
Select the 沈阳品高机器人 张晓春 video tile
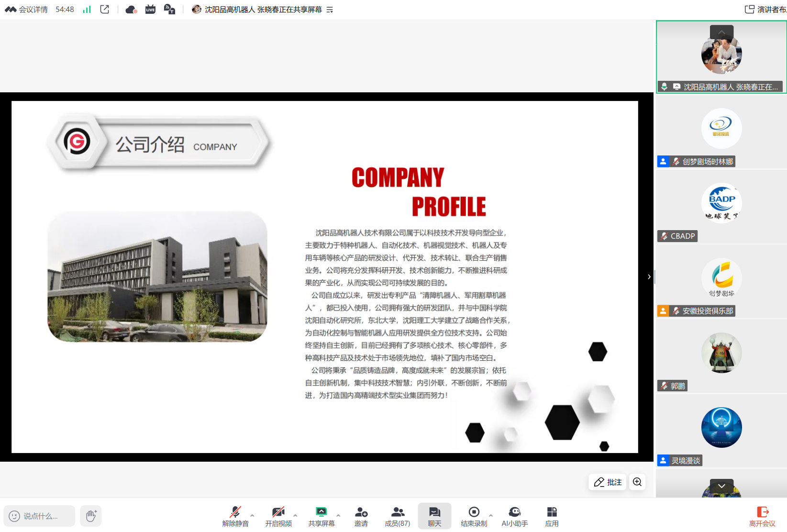(721, 56)
